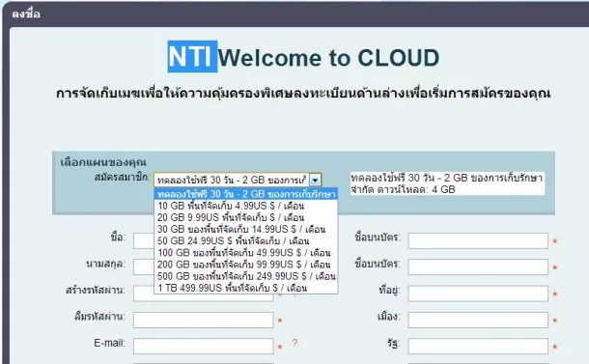Click the E-mail: field label
Viewport: 589px width, 364px height.
tap(109, 343)
